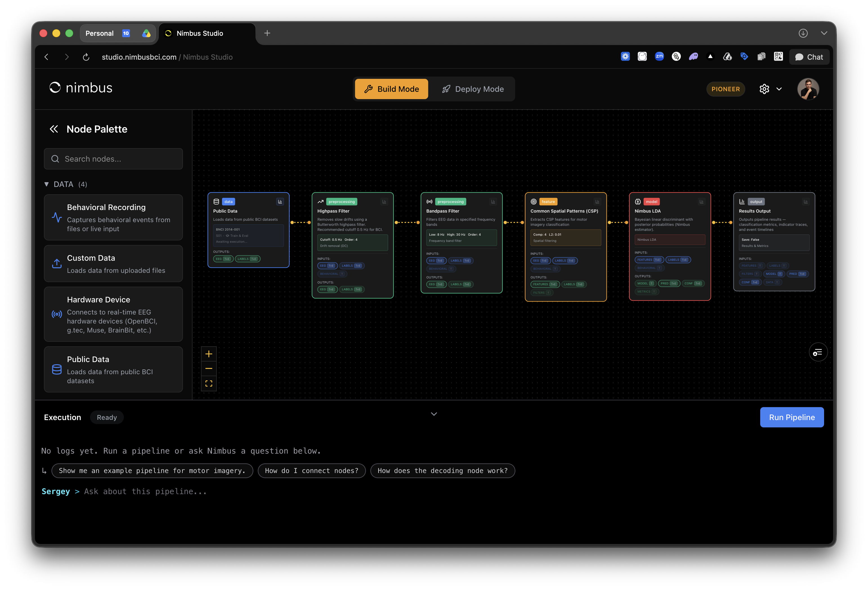Reload the Nimbus Studio page

[x=86, y=57]
